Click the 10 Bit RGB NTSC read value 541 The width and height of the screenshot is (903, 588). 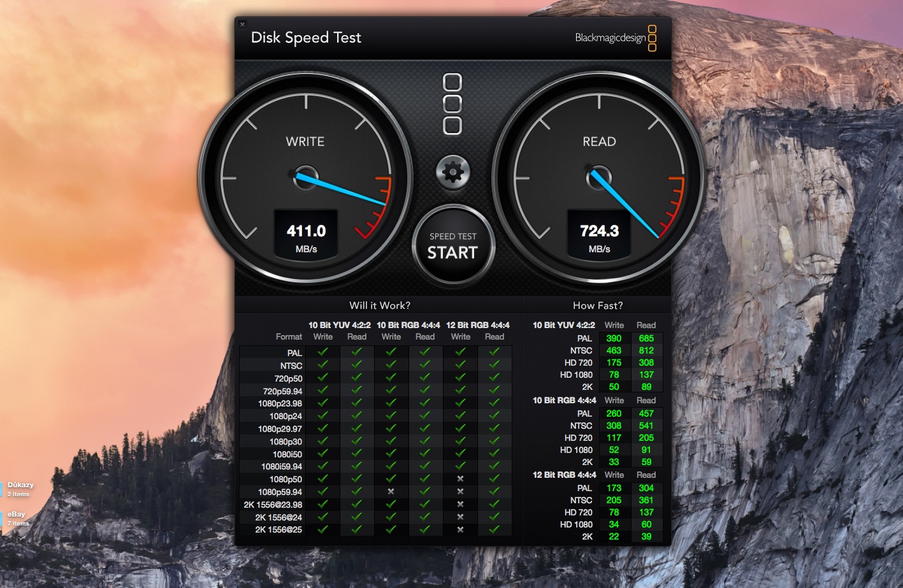point(646,426)
